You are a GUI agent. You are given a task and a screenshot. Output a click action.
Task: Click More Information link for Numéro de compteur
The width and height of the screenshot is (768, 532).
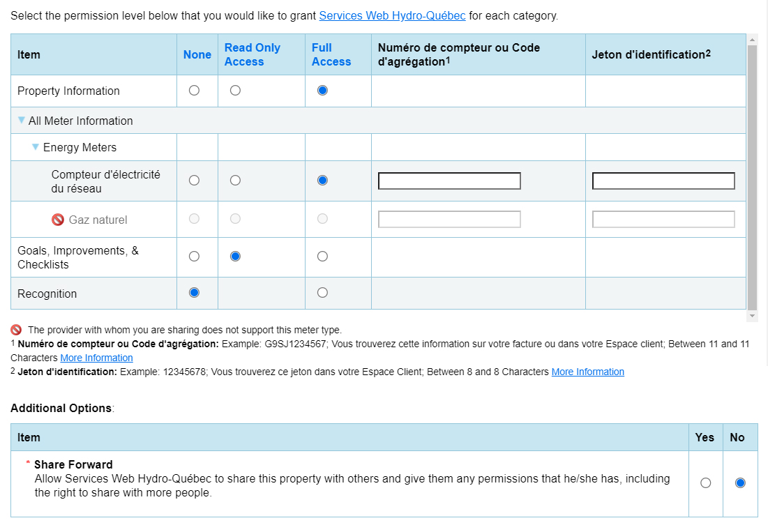click(x=96, y=358)
